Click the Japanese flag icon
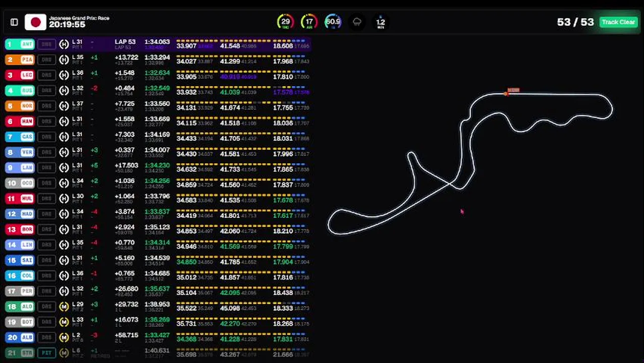The image size is (644, 363). (35, 22)
